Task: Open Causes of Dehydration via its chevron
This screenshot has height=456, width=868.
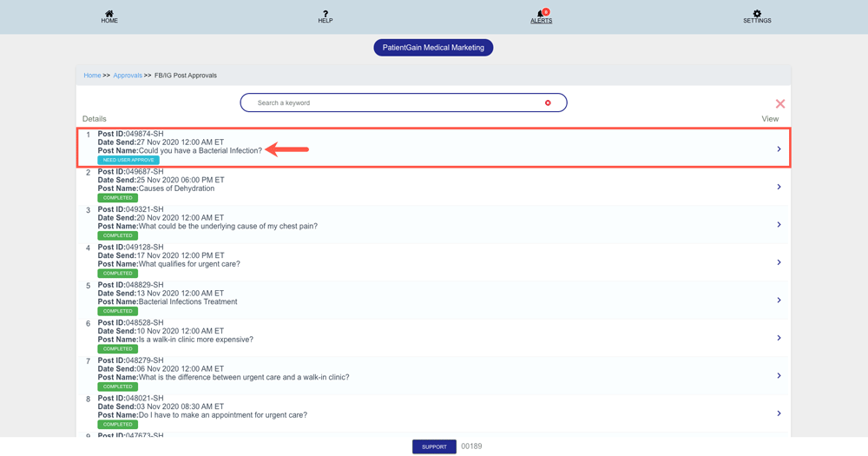Action: pos(779,187)
